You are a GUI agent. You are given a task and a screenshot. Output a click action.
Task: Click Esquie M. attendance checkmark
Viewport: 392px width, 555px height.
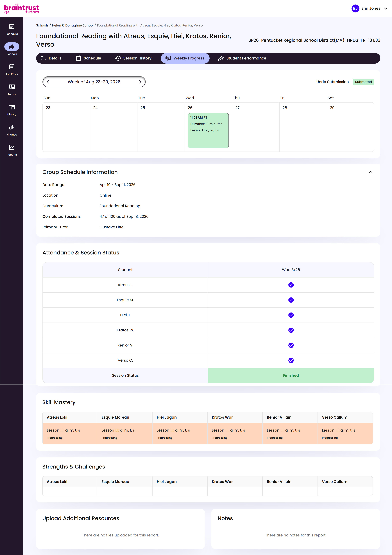[291, 300]
